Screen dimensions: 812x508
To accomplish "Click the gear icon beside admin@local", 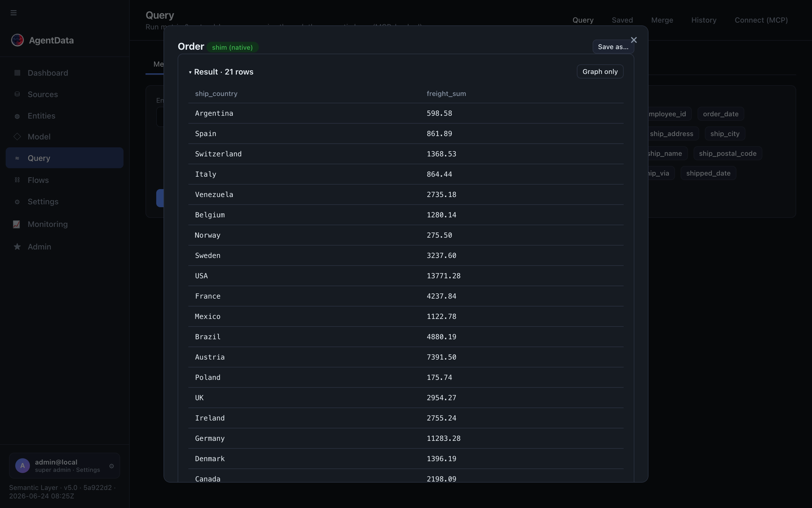I will click(x=112, y=466).
